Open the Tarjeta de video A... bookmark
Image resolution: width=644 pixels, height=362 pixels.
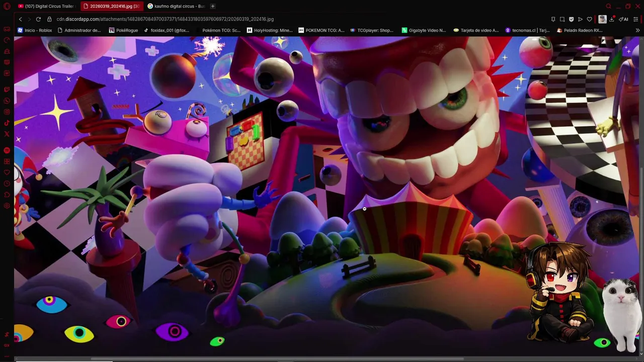click(476, 30)
